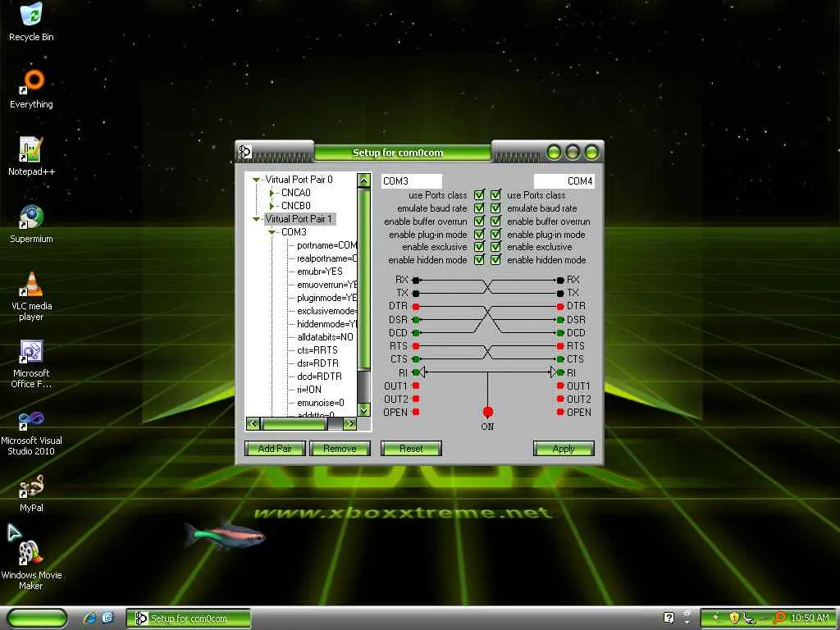Toggle COM4 emulate baud rate checkbox

(495, 208)
